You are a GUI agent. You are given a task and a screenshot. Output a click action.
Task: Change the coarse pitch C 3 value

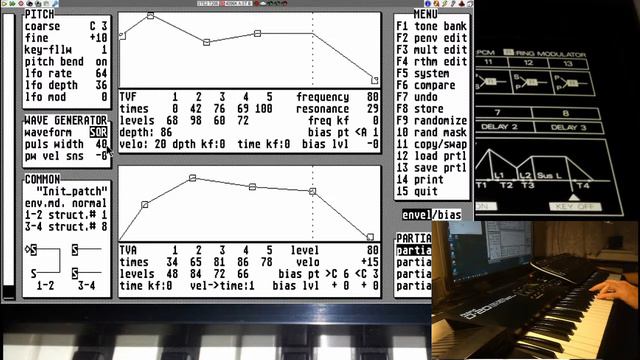tap(98, 26)
